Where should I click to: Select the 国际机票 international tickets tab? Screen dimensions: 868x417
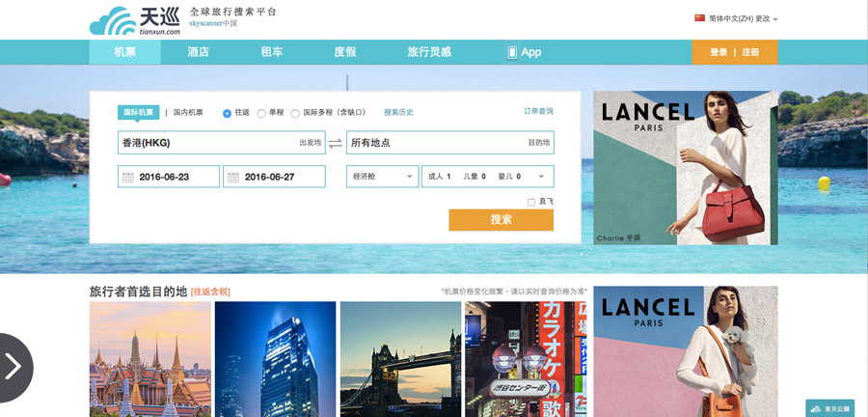(138, 112)
